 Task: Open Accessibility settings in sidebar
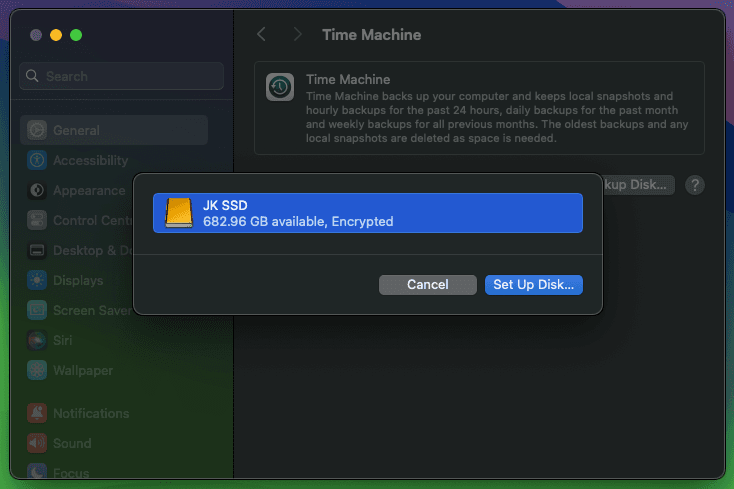click(x=114, y=161)
